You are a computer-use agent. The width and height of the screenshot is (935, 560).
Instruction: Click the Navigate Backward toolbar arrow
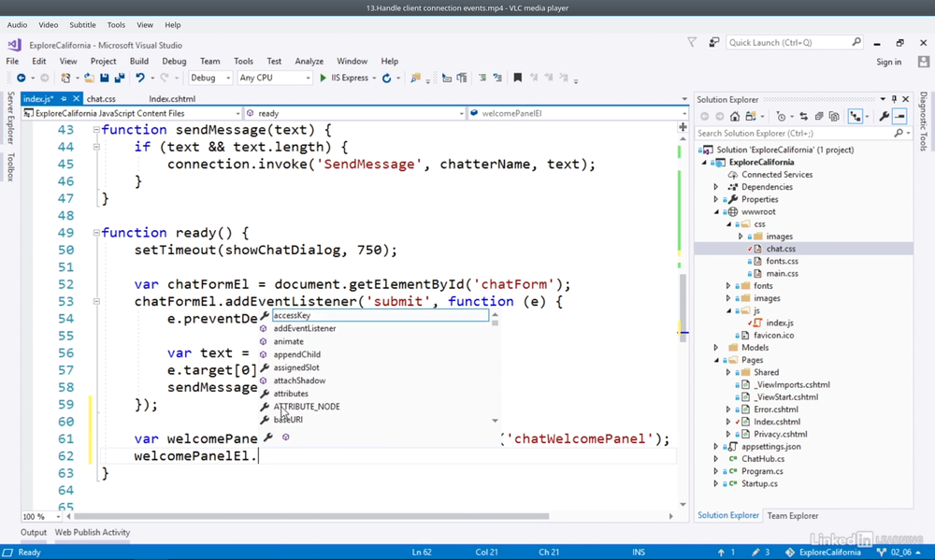[x=21, y=79]
